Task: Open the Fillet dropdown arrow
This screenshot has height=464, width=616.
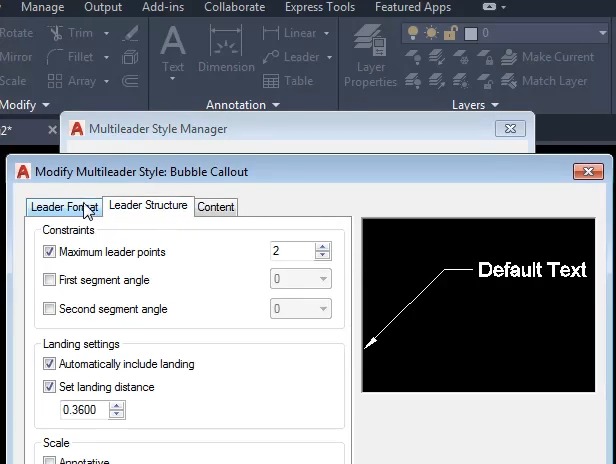Action: click(x=106, y=57)
